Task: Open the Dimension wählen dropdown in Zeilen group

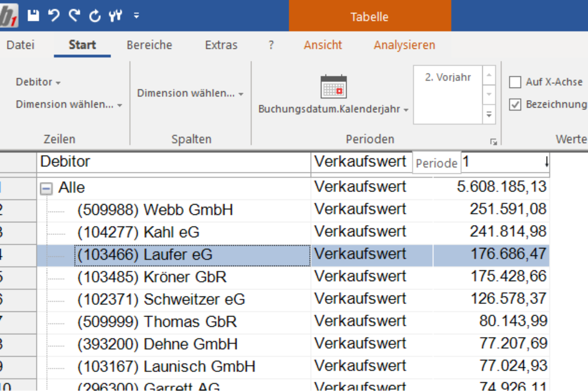Action: point(69,104)
